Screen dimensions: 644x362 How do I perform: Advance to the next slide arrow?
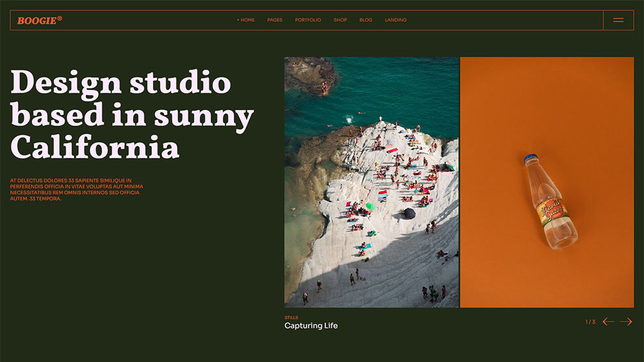626,321
